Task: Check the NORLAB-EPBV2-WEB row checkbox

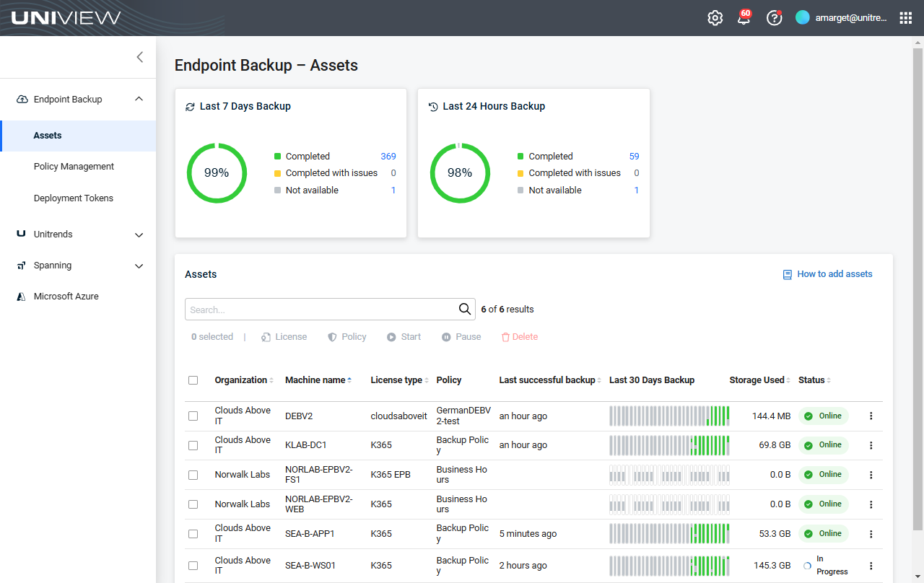Action: (193, 504)
